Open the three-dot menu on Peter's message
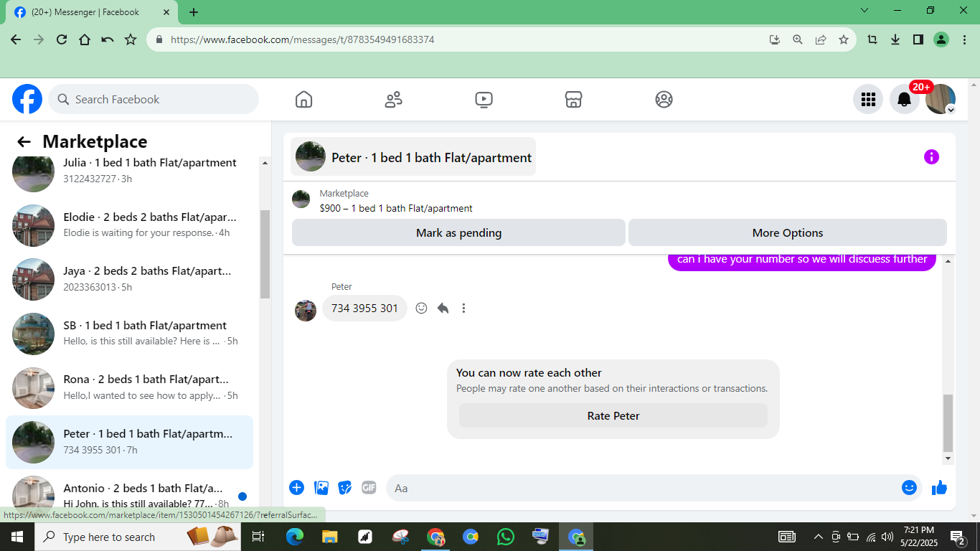Image resolution: width=980 pixels, height=551 pixels. (463, 308)
